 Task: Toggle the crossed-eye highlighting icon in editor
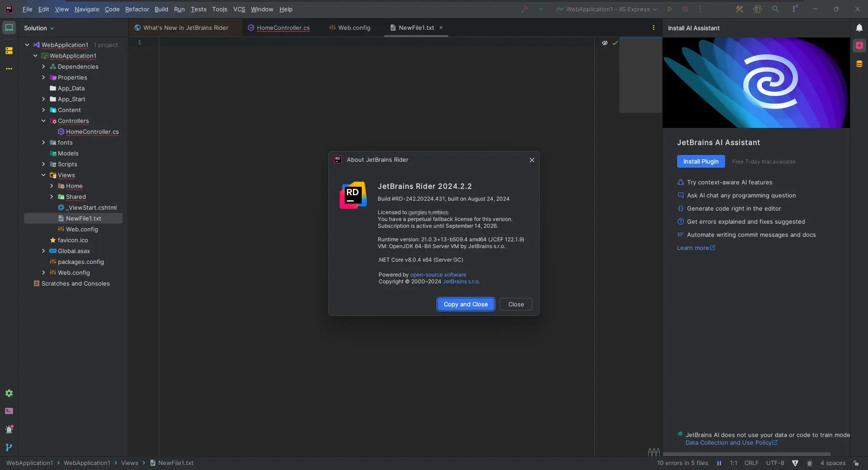pyautogui.click(x=605, y=43)
